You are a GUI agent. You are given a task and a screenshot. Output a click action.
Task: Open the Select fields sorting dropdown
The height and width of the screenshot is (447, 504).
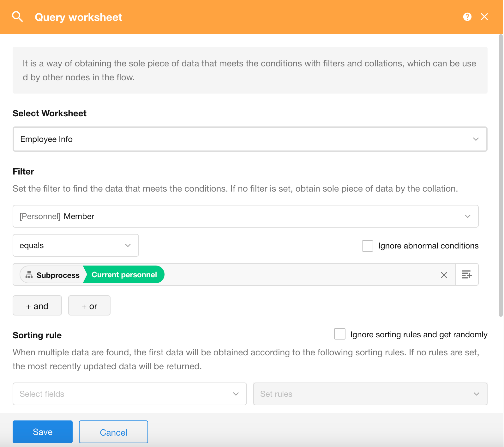click(x=129, y=394)
